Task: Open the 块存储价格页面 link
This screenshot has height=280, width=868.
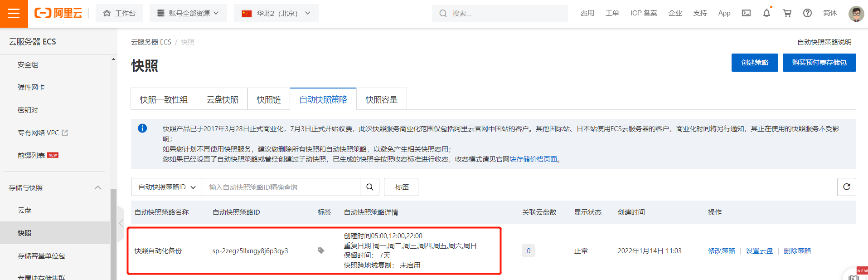Action: [533, 159]
